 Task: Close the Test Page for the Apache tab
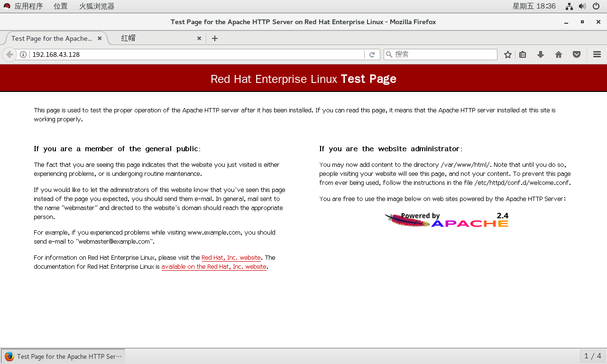point(100,38)
